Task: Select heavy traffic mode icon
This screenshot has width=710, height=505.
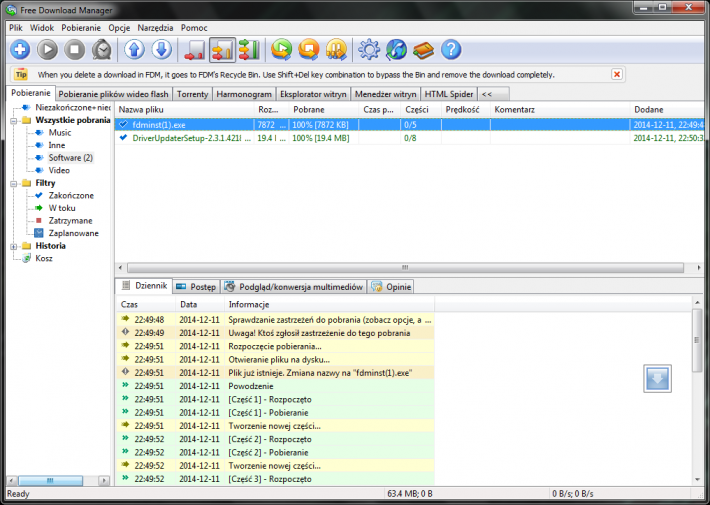Action: [x=249, y=49]
